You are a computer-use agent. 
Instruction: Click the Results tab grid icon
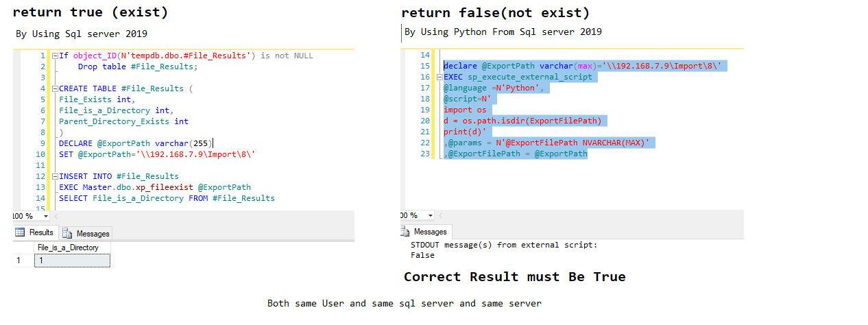pyautogui.click(x=20, y=232)
